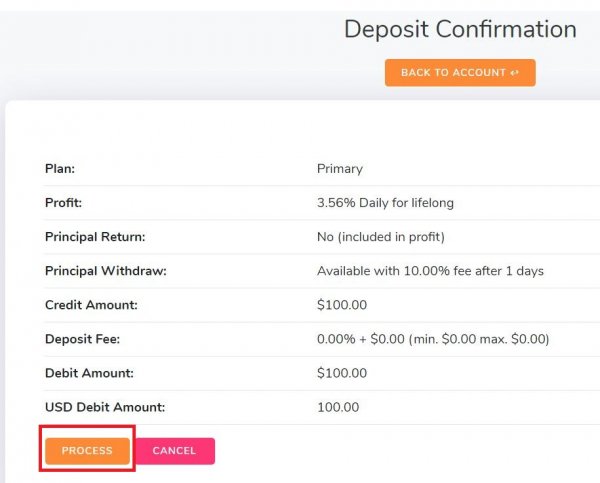Click the return arrow icon in Back to Account
Screen dimensions: 600x483
515,73
